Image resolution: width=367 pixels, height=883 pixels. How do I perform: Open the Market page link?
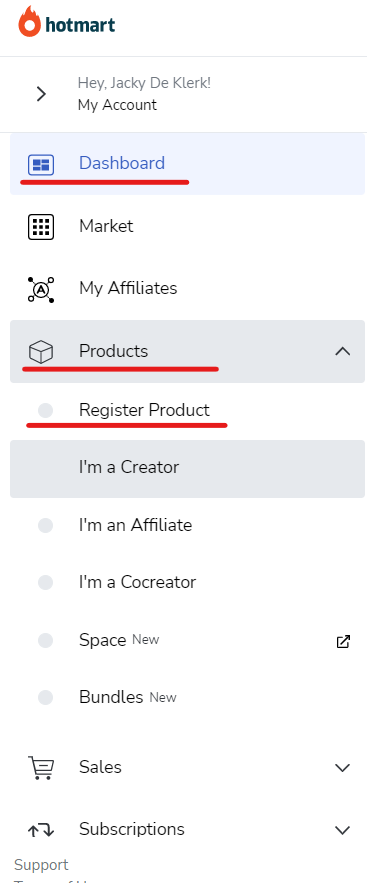point(106,226)
